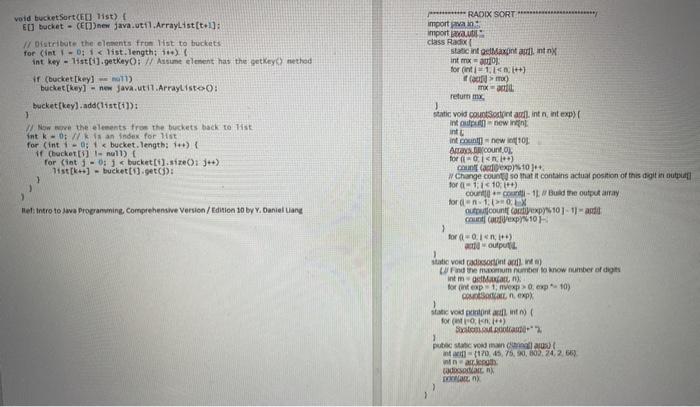Click the 'int n = arr.length;' line

[470, 362]
